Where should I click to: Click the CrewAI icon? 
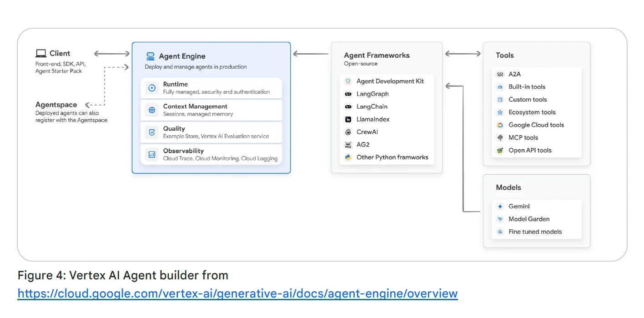tap(348, 132)
